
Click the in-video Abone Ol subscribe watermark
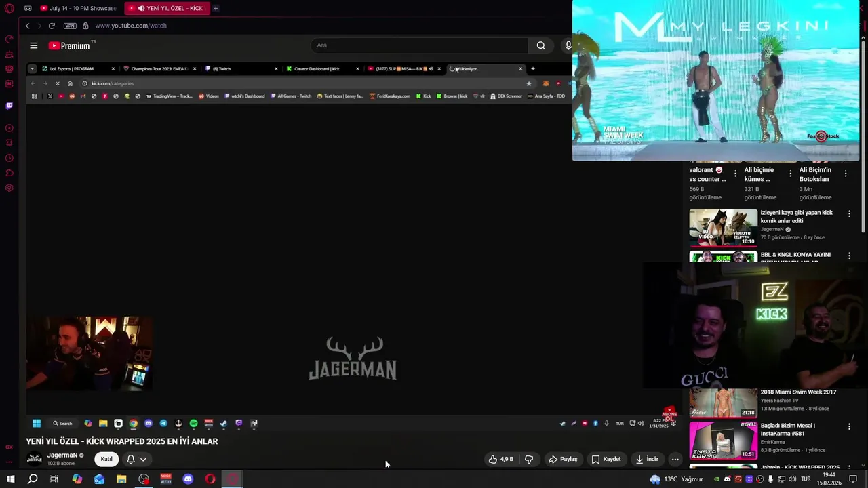tap(669, 413)
